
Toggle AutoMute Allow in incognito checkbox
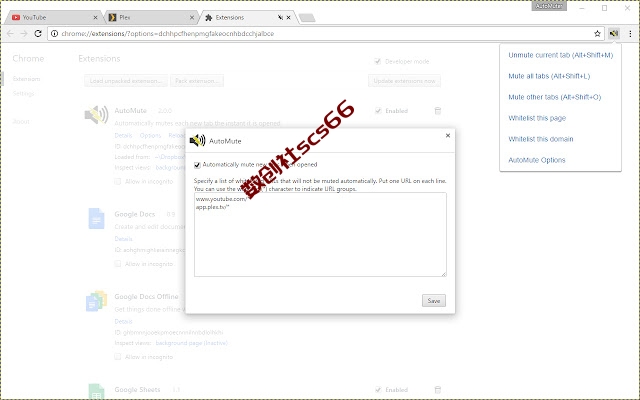118,181
